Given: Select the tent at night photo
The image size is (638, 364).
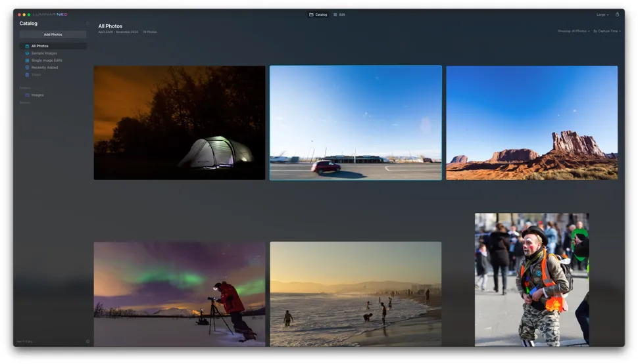Looking at the screenshot, I should point(180,123).
